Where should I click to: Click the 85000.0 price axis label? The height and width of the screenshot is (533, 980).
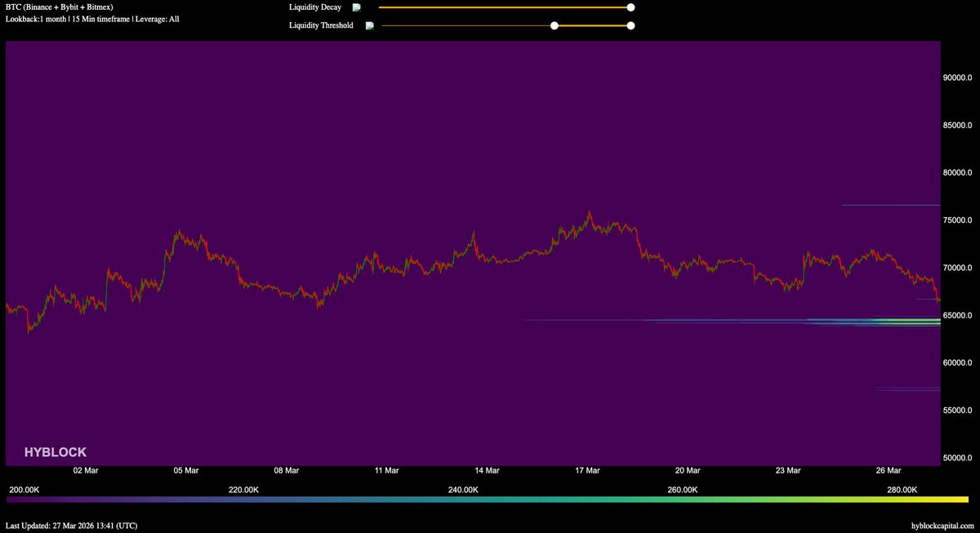tap(958, 125)
